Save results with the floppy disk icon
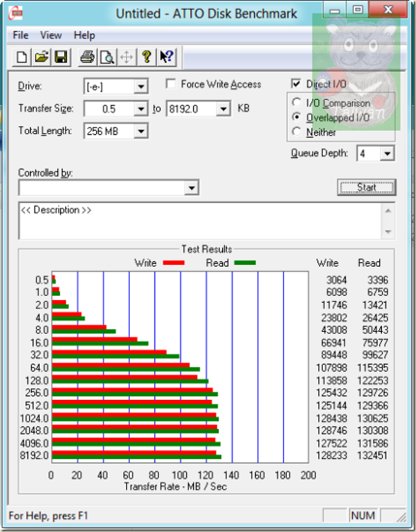The image size is (416, 532). [61, 57]
